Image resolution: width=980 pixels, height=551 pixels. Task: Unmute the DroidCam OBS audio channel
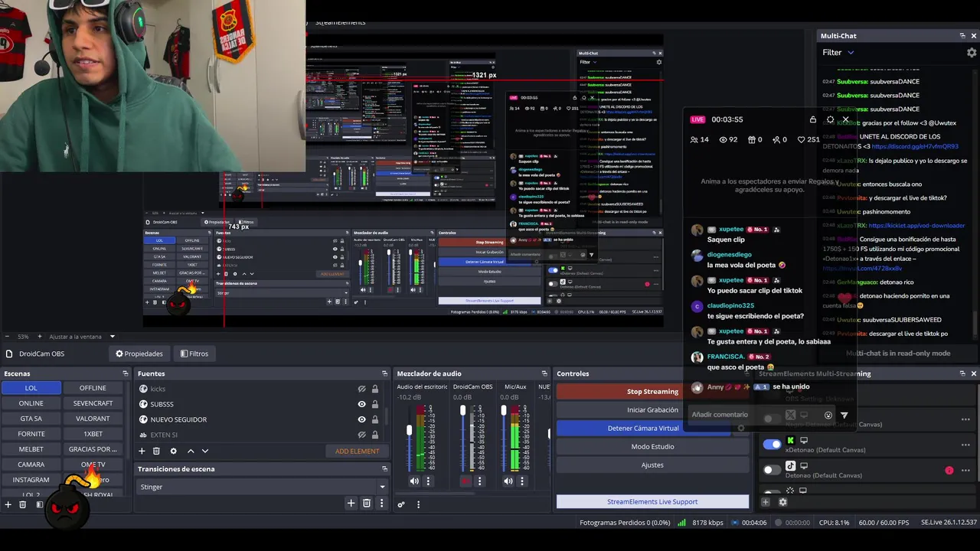point(465,481)
